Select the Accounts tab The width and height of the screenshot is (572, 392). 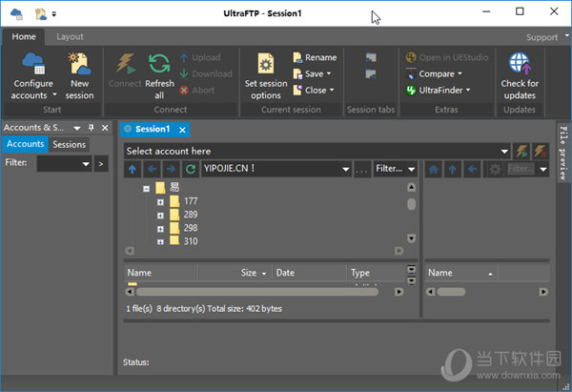pyautogui.click(x=25, y=144)
